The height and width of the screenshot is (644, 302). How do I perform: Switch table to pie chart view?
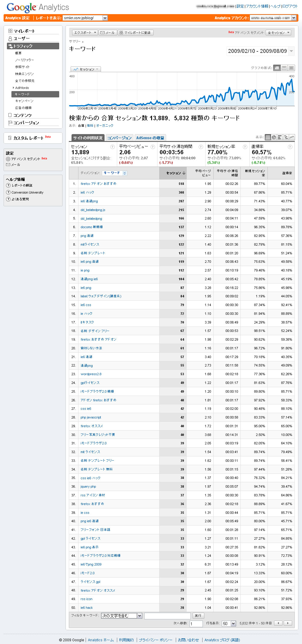pos(274,137)
